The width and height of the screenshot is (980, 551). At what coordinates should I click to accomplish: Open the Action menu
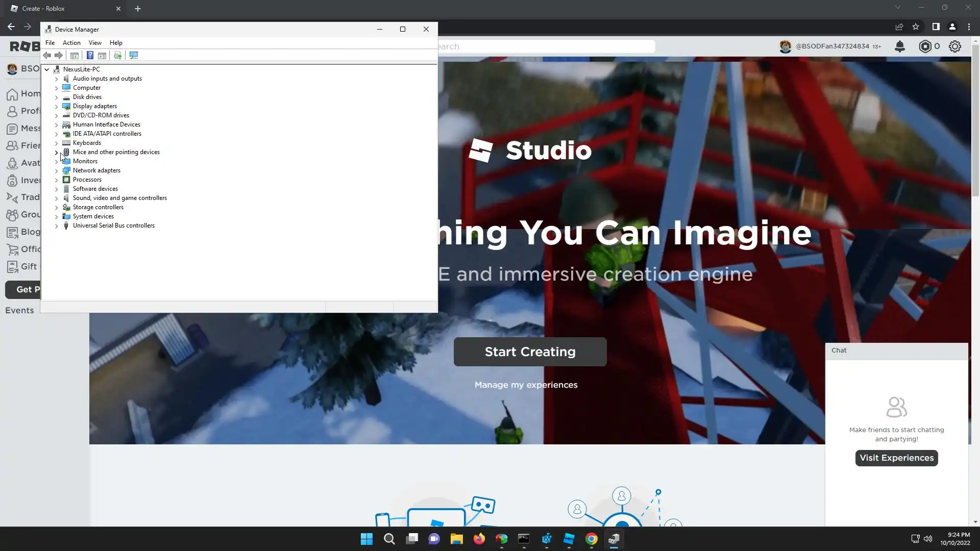point(71,43)
